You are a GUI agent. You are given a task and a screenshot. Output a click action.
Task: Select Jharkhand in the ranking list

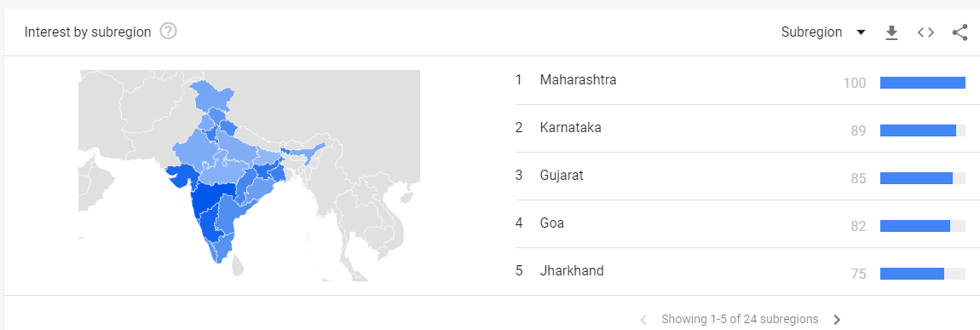pyautogui.click(x=572, y=271)
